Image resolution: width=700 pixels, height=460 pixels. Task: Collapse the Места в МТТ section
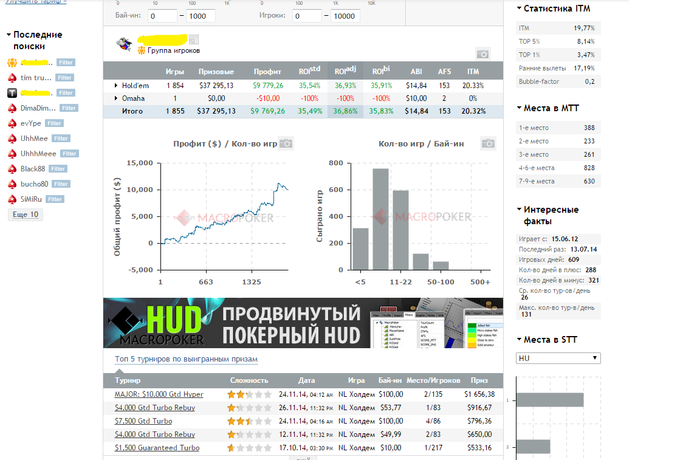click(519, 108)
